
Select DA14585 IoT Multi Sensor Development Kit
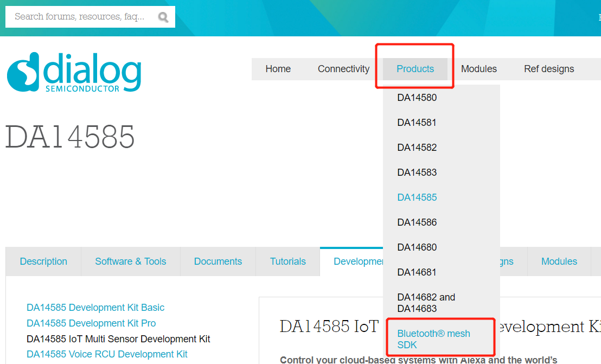pyautogui.click(x=118, y=339)
